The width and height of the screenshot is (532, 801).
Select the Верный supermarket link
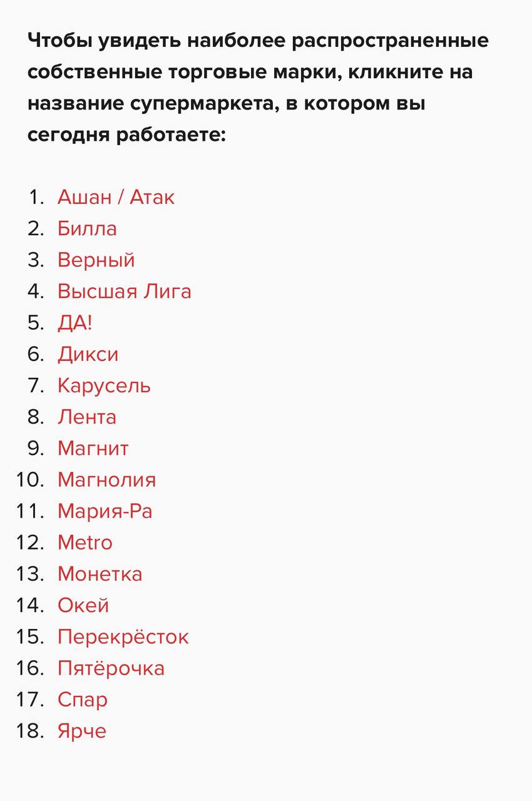coord(96,260)
